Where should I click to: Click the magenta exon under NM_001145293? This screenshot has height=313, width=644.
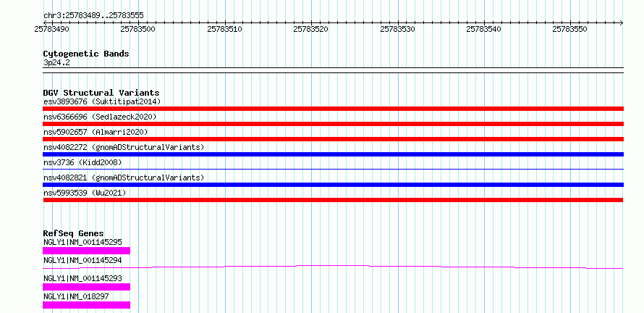coord(86,287)
